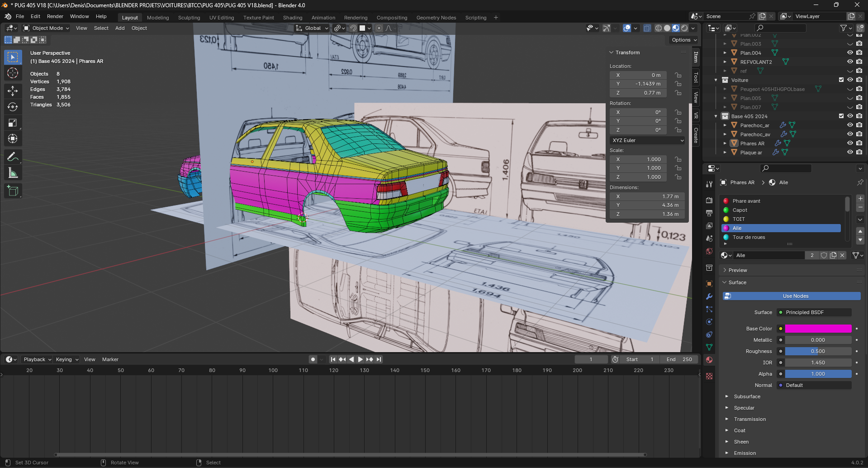Screen dimensions: 868x468
Task: Open the Object Mode dropdown
Action: 46,28
